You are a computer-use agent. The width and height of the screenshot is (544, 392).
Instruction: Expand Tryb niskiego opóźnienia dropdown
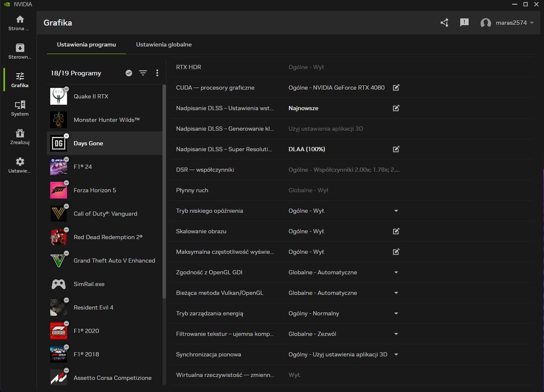tap(396, 211)
